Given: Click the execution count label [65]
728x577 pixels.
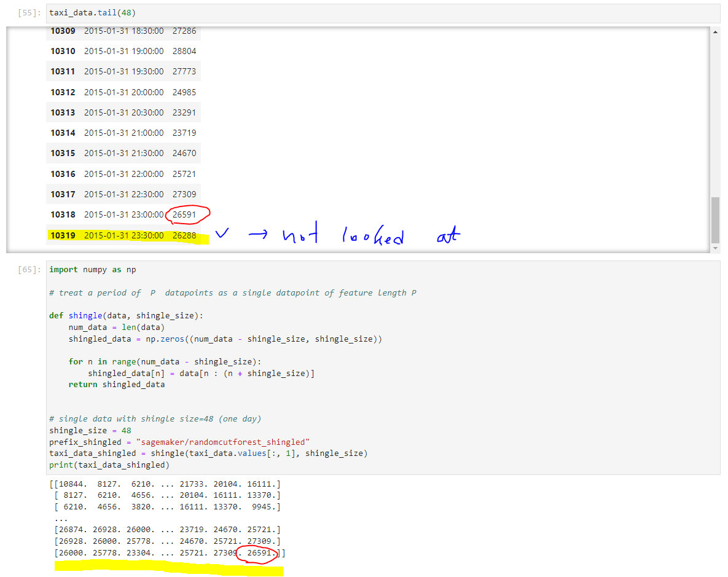Looking at the screenshot, I should click(26, 269).
